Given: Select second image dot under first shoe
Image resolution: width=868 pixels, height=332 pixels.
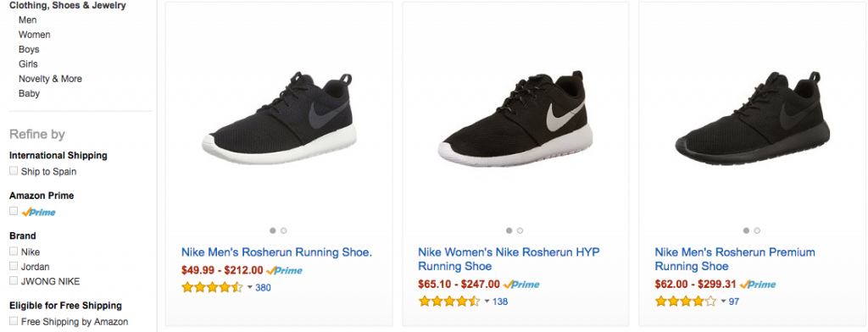Looking at the screenshot, I should (x=283, y=230).
